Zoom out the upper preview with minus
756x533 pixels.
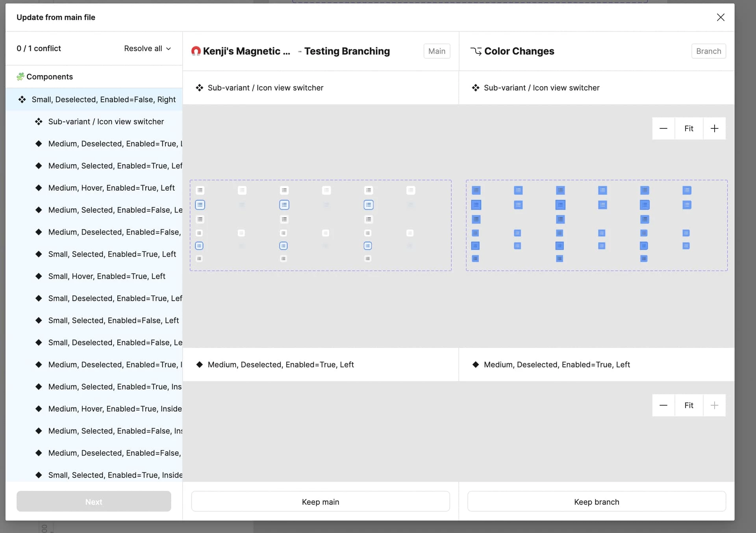[x=663, y=128]
